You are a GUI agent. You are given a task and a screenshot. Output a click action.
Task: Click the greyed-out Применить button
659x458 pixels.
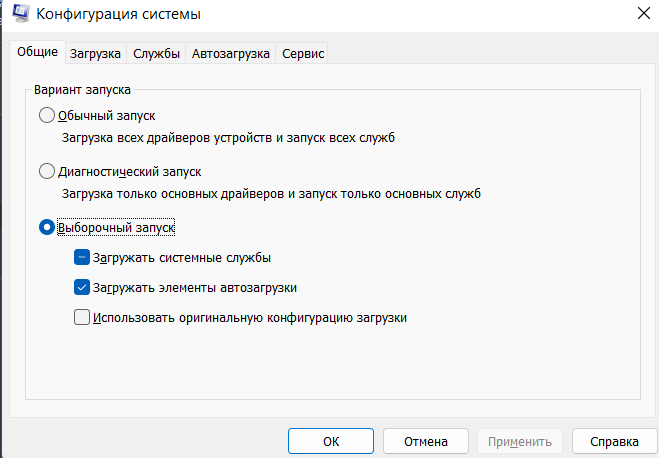pos(520,441)
